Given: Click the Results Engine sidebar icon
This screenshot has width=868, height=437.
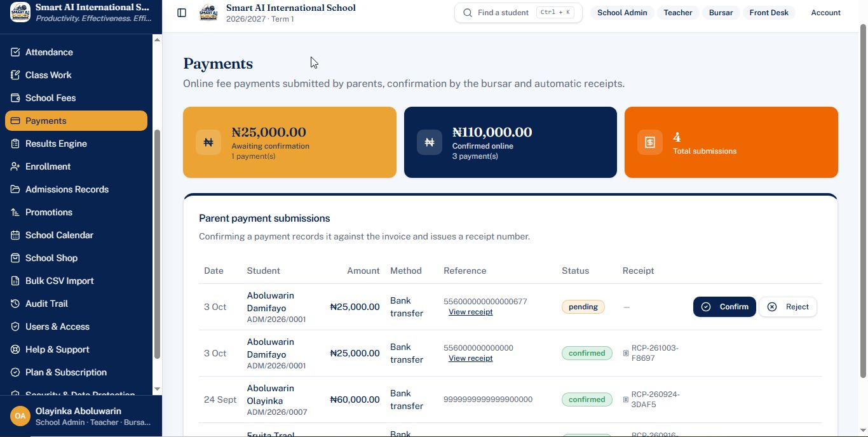Looking at the screenshot, I should (x=15, y=144).
